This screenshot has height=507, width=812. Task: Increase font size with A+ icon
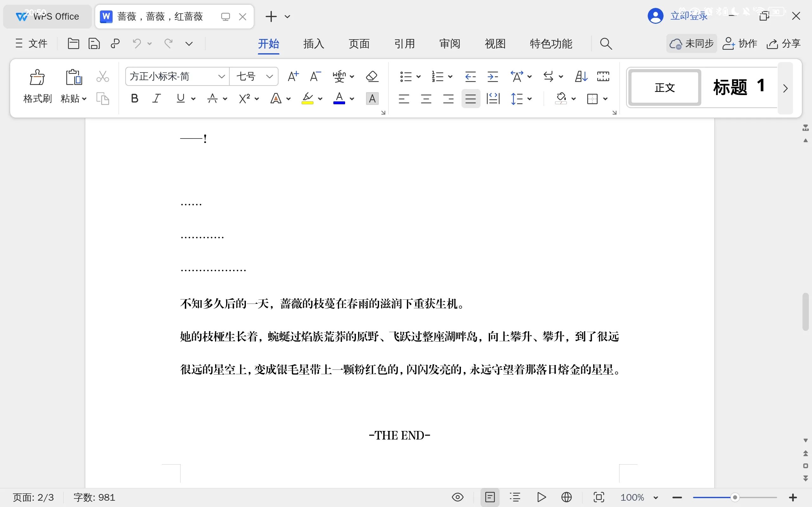pyautogui.click(x=293, y=76)
